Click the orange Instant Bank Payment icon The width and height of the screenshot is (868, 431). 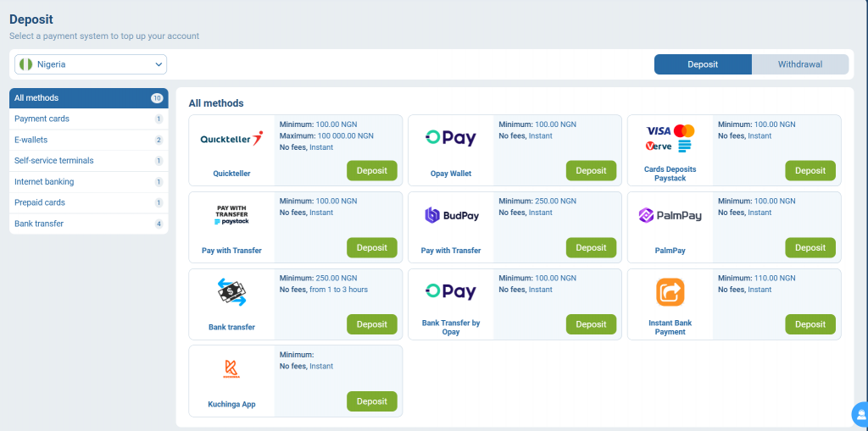[670, 292]
